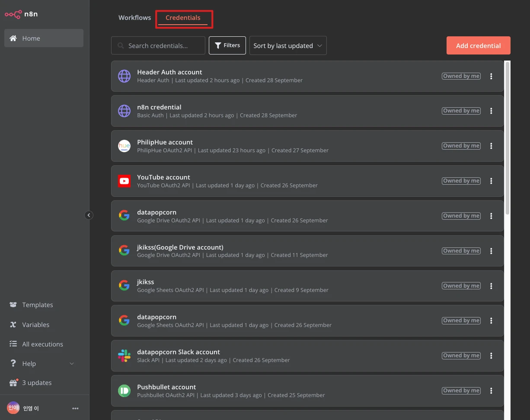530x420 pixels.
Task: Switch to Workflows tab
Action: (135, 18)
